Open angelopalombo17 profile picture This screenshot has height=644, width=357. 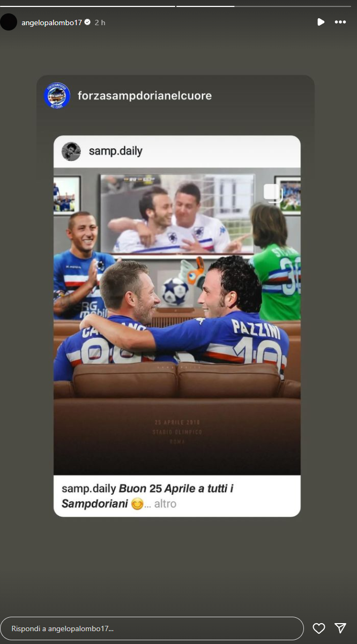coord(9,22)
